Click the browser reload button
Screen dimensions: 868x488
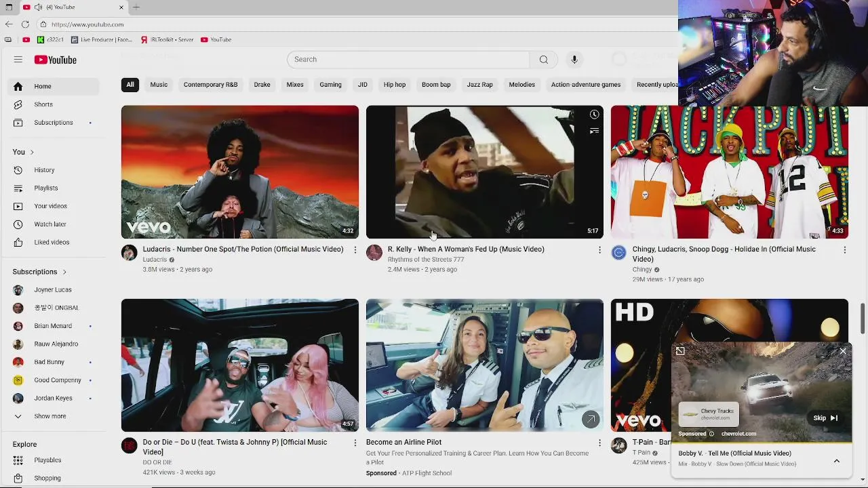coord(25,24)
